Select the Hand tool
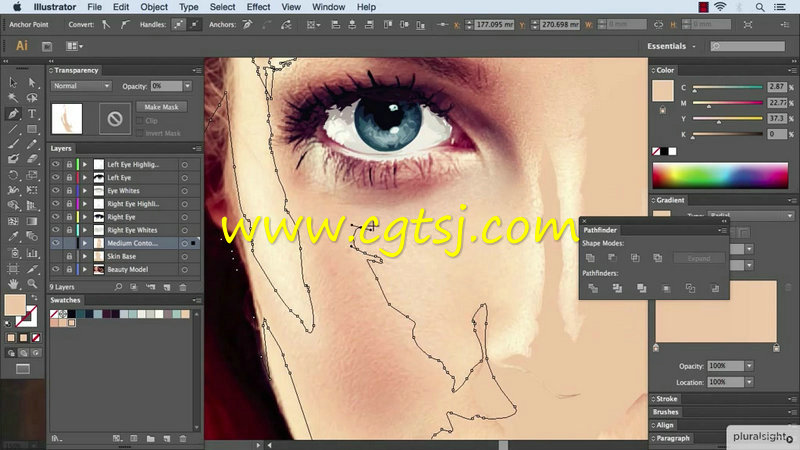Viewport: 800px width, 450px height. pyautogui.click(x=13, y=283)
